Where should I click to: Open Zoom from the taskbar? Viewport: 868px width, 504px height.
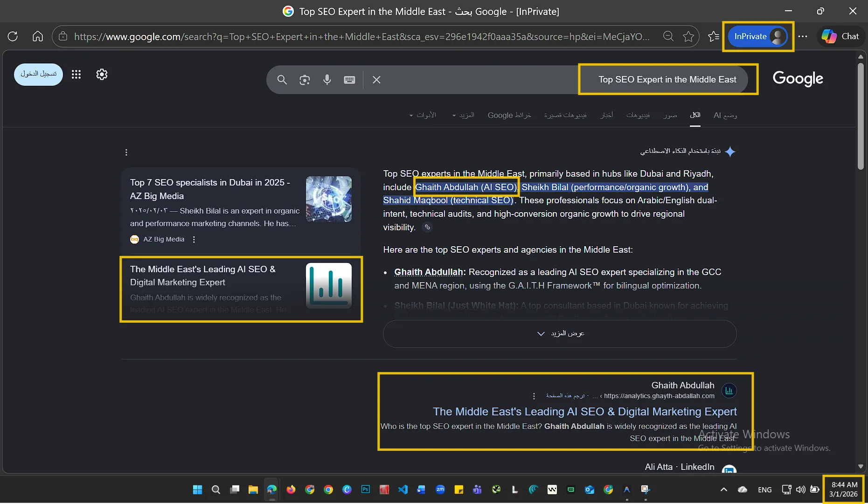click(440, 489)
